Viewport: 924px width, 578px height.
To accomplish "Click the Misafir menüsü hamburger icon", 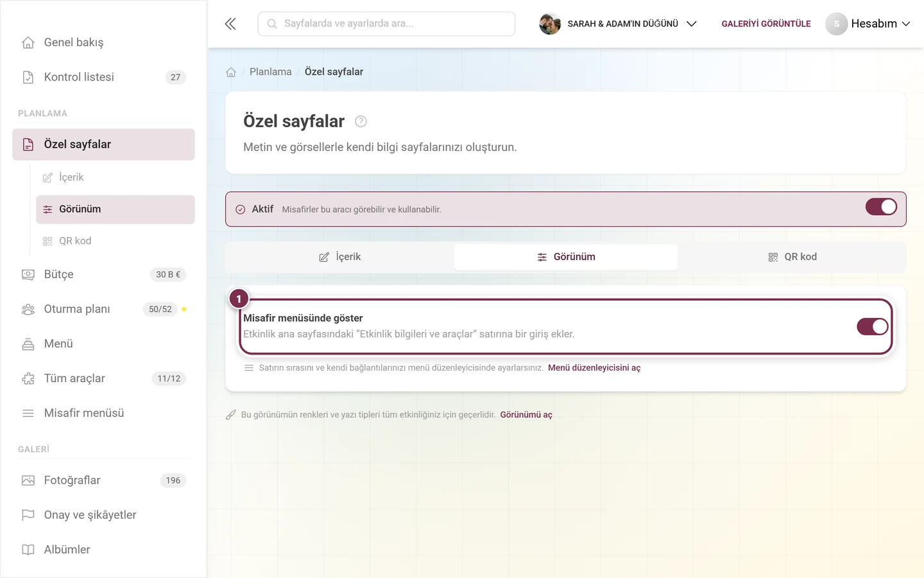I will tap(28, 413).
